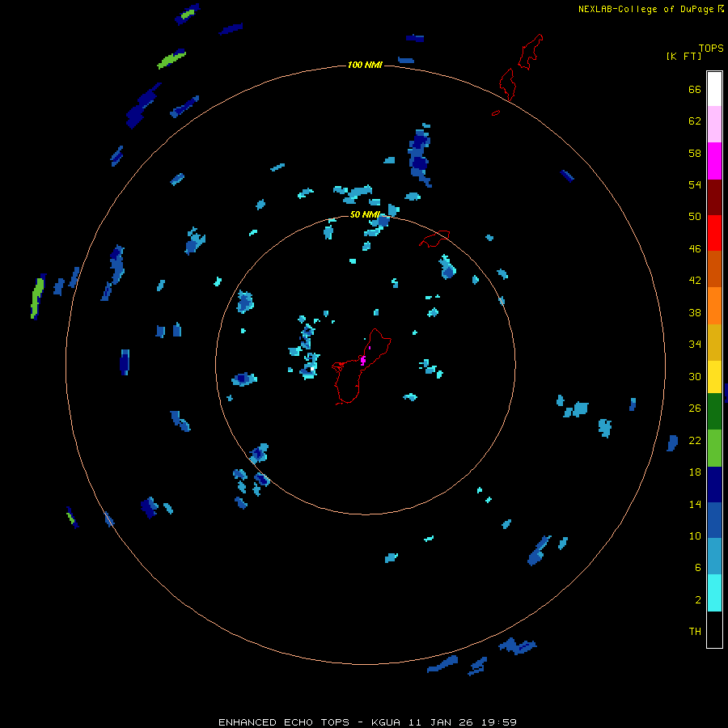728x728 pixels.
Task: Click the legend value '42'
Action: (x=695, y=281)
